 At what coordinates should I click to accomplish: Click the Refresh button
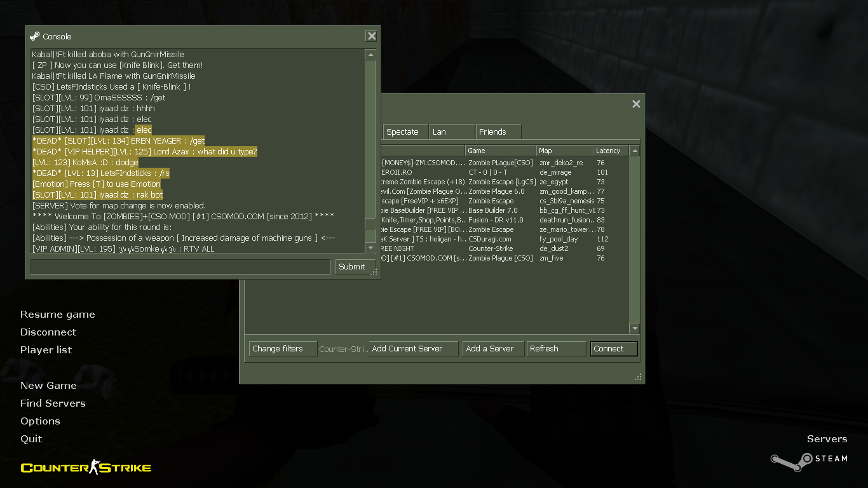pyautogui.click(x=556, y=349)
